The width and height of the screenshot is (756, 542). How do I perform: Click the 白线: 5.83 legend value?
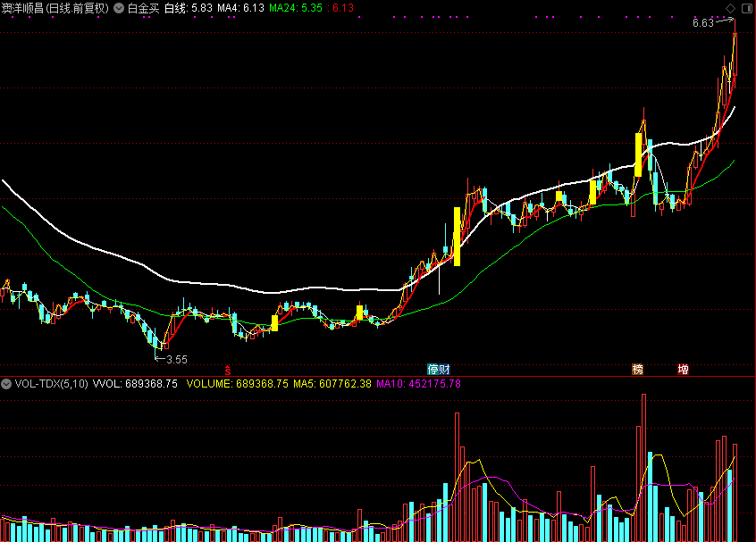coord(189,8)
